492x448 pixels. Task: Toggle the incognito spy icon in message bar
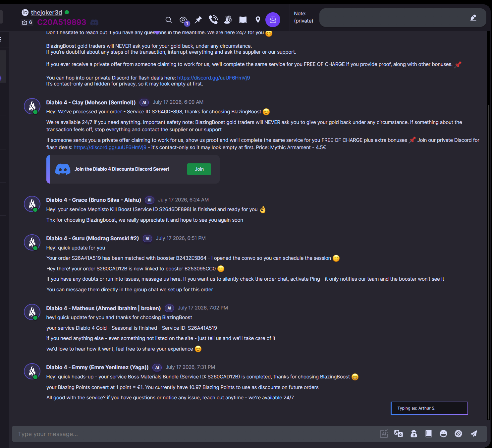pyautogui.click(x=414, y=434)
